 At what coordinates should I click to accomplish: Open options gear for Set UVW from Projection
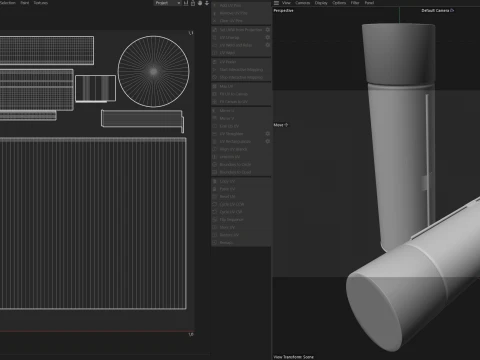click(x=267, y=30)
